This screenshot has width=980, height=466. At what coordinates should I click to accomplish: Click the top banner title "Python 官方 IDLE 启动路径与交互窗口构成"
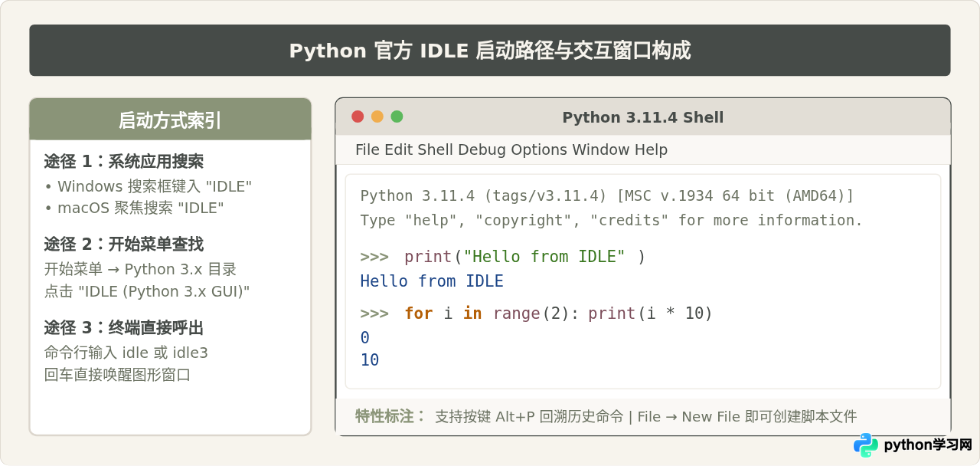490,51
